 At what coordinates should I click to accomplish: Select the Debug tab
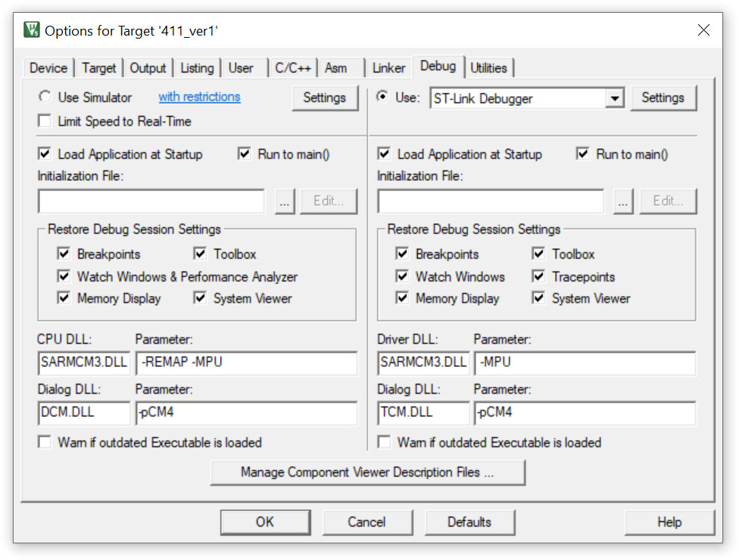pyautogui.click(x=438, y=67)
